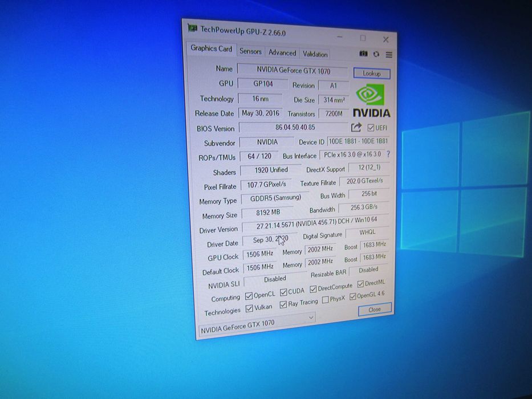The height and width of the screenshot is (399, 532).
Task: Click the Die Size field 314 mm²
Action: [334, 100]
